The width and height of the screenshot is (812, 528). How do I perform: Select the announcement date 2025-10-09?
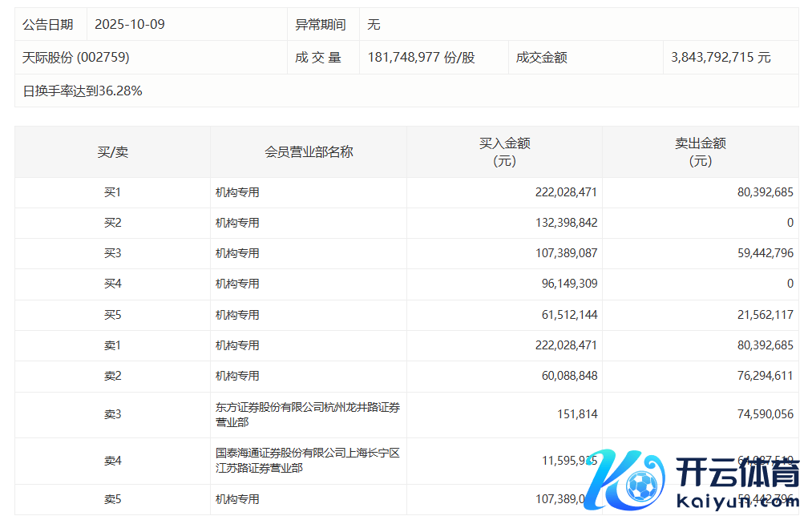click(x=130, y=25)
